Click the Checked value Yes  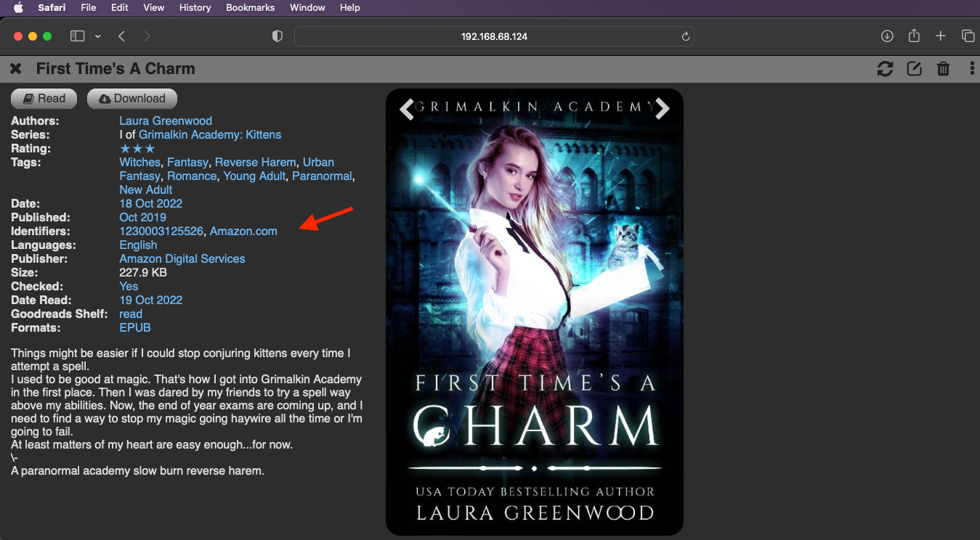[129, 287]
